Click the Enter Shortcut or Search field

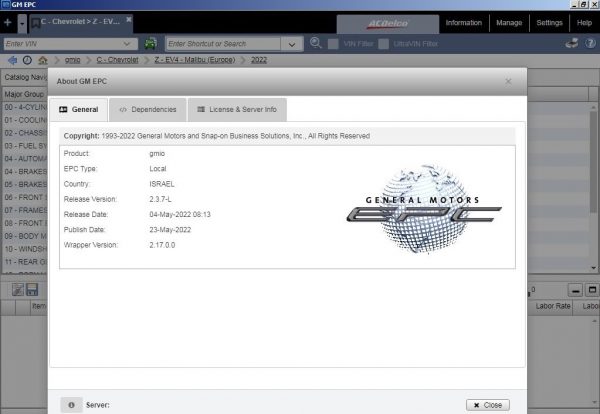223,44
